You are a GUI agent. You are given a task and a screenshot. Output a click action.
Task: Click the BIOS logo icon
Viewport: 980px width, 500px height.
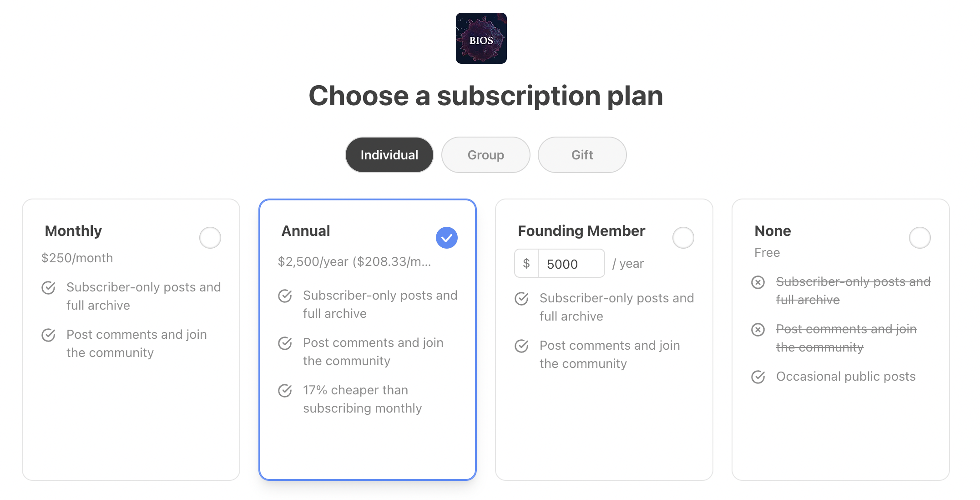coord(480,39)
